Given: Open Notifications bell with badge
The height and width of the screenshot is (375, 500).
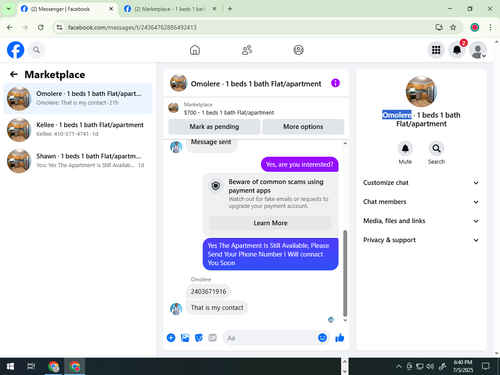Looking at the screenshot, I should (x=457, y=50).
